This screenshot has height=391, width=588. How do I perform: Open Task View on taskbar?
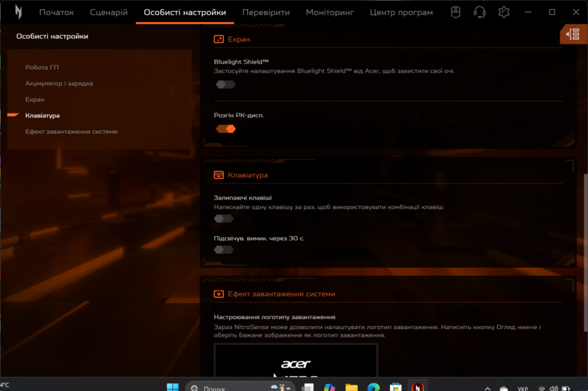(308, 387)
